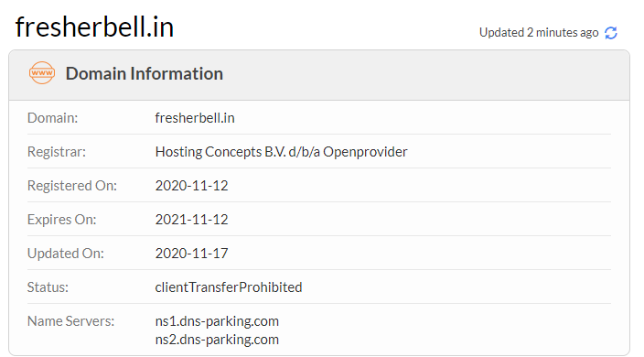Screen dimensions: 644x357
Task: Click the 2020-11-12 registration date
Action: click(191, 186)
